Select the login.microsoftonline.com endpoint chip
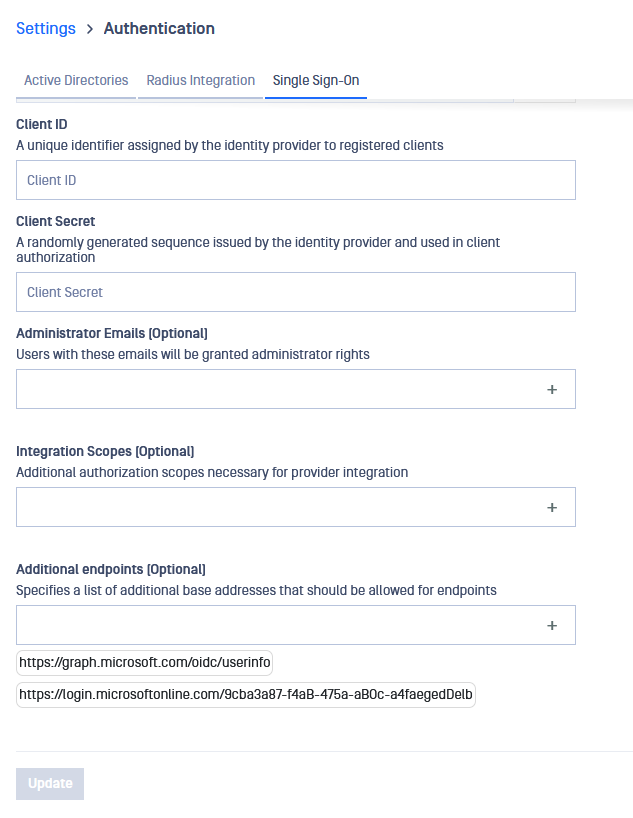This screenshot has width=633, height=818. 246,695
